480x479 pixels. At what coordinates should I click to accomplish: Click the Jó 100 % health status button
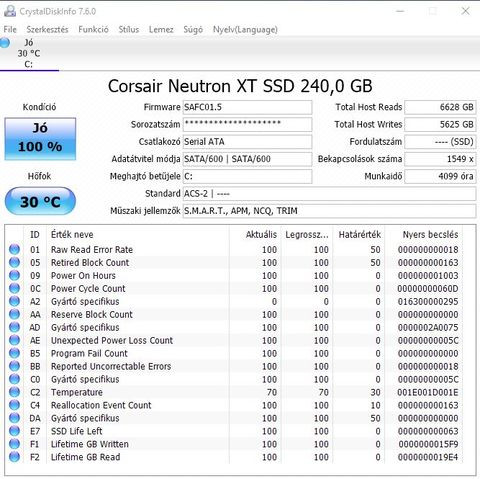[x=40, y=139]
